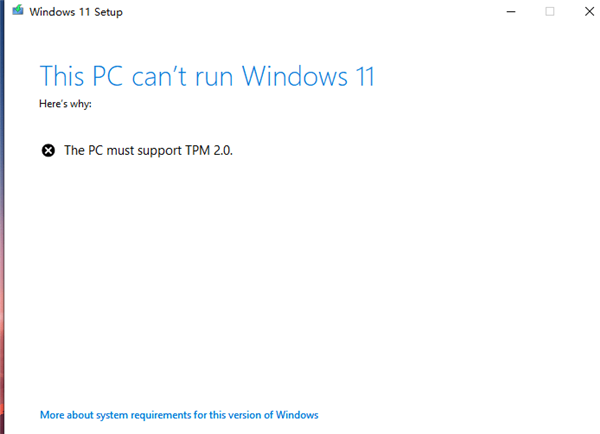Click the 'Here's why:' label
The image size is (600, 434).
(x=65, y=103)
